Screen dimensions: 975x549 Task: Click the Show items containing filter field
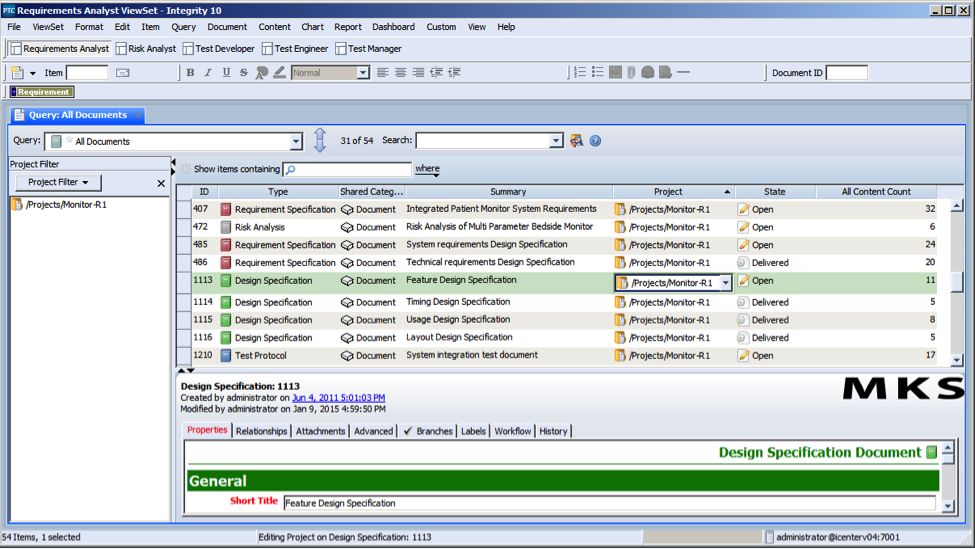coord(347,169)
